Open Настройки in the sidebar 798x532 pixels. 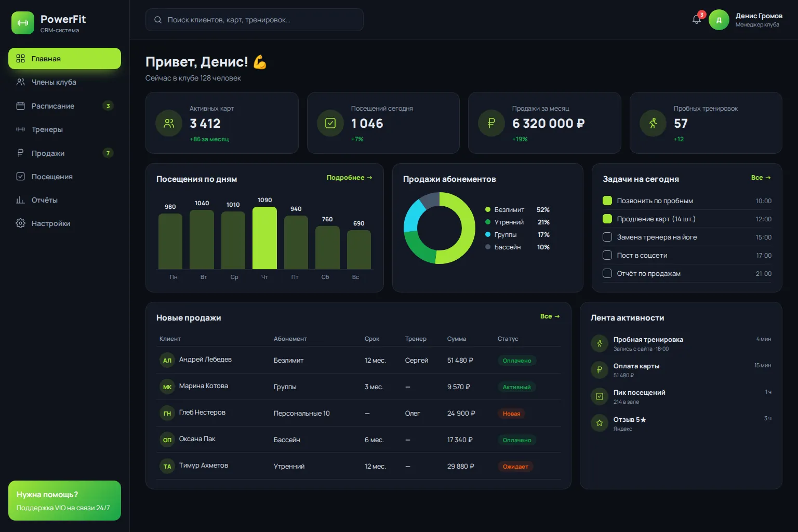pyautogui.click(x=64, y=223)
